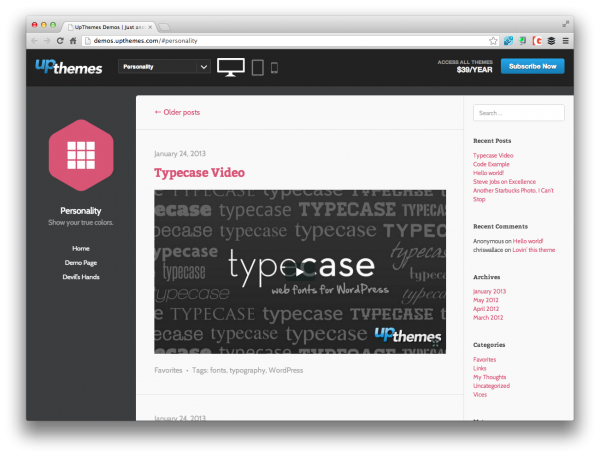600x457 pixels.
Task: Click the Subscribe Now button
Action: coord(532,66)
